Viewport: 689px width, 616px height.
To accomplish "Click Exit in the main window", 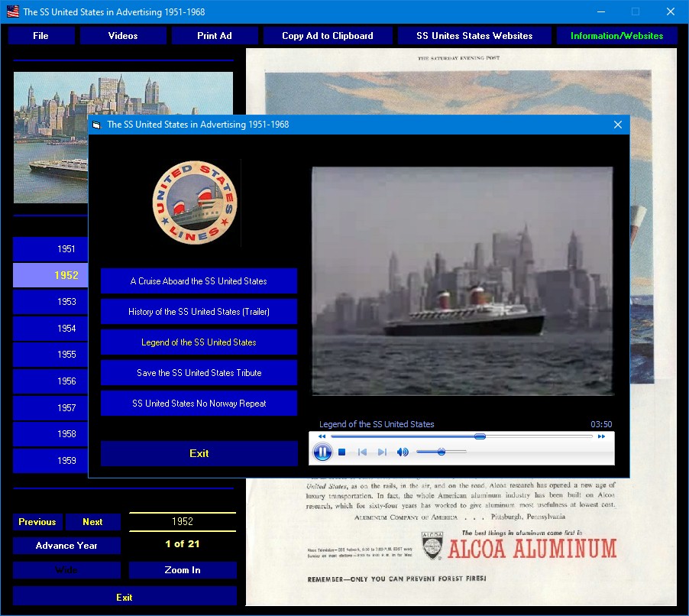I will (125, 597).
